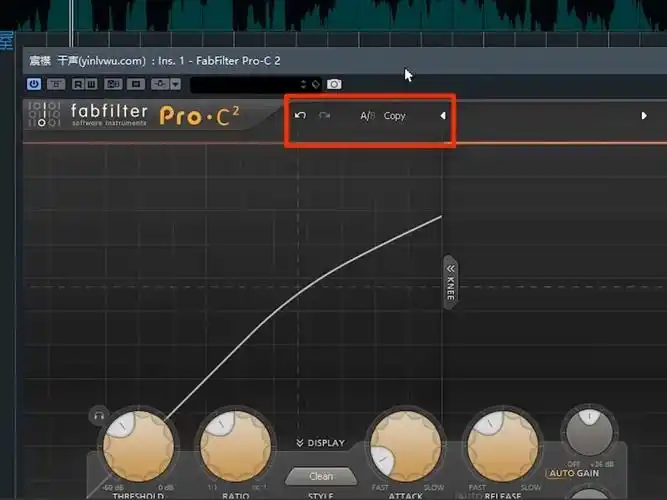Enable audition triggering headphones icon

tap(99, 415)
